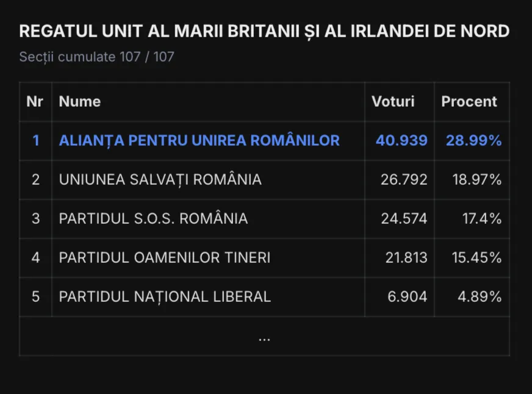Click the 26.792 votes value
Viewport: 532px width, 394px height.
point(404,179)
